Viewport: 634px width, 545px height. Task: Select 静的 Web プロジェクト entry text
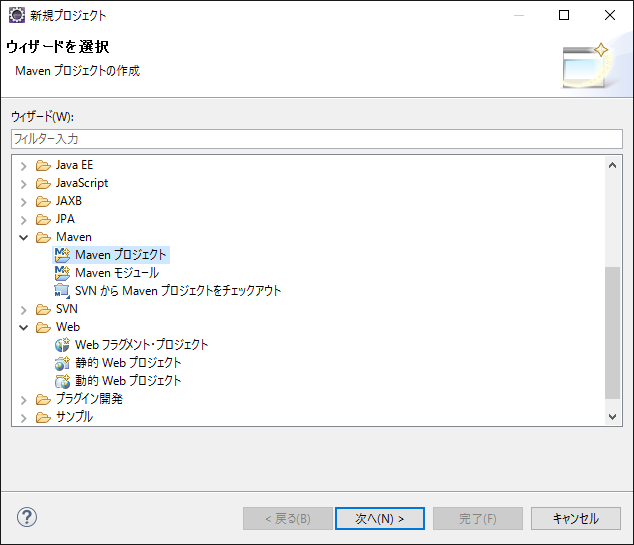point(128,363)
